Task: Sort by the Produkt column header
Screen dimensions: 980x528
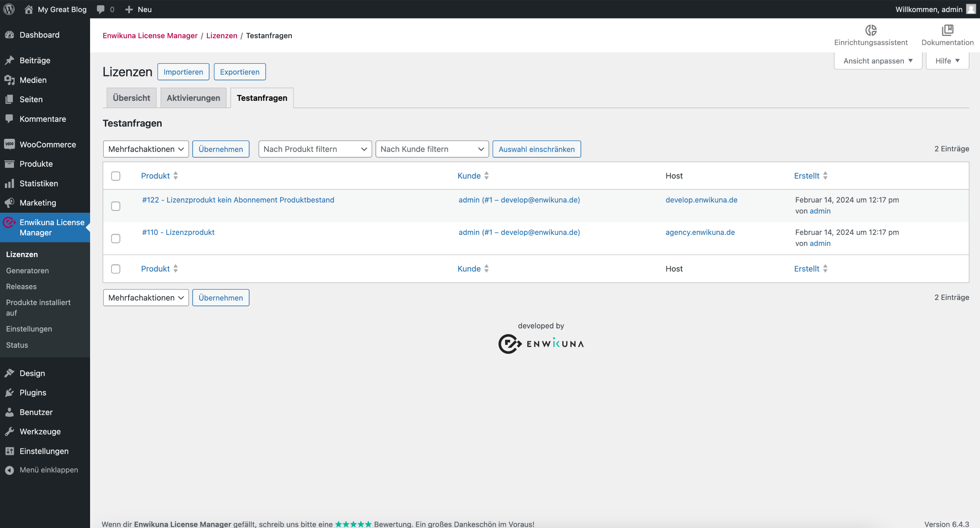Action: (159, 175)
